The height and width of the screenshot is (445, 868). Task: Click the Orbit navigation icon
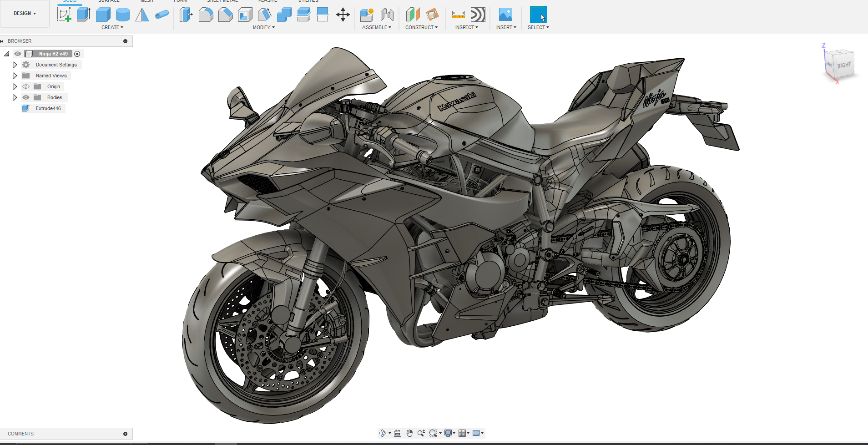click(383, 433)
